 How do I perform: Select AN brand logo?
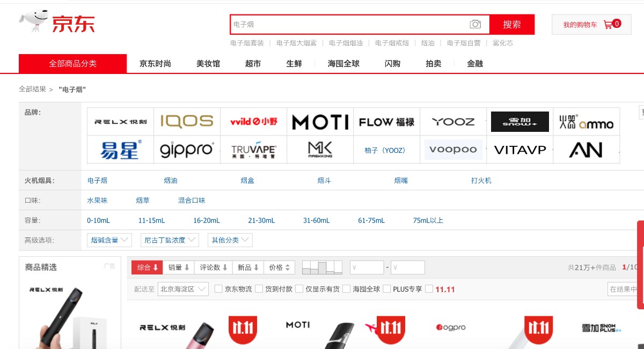click(x=586, y=150)
